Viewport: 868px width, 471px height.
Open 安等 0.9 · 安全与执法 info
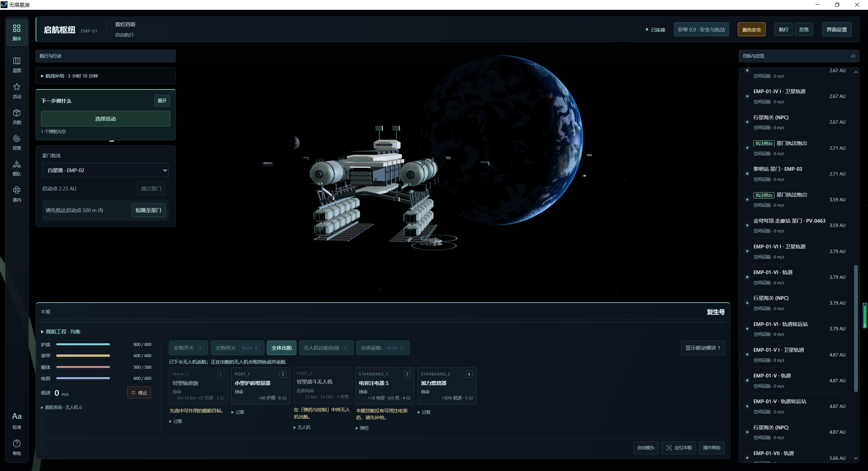tap(701, 29)
